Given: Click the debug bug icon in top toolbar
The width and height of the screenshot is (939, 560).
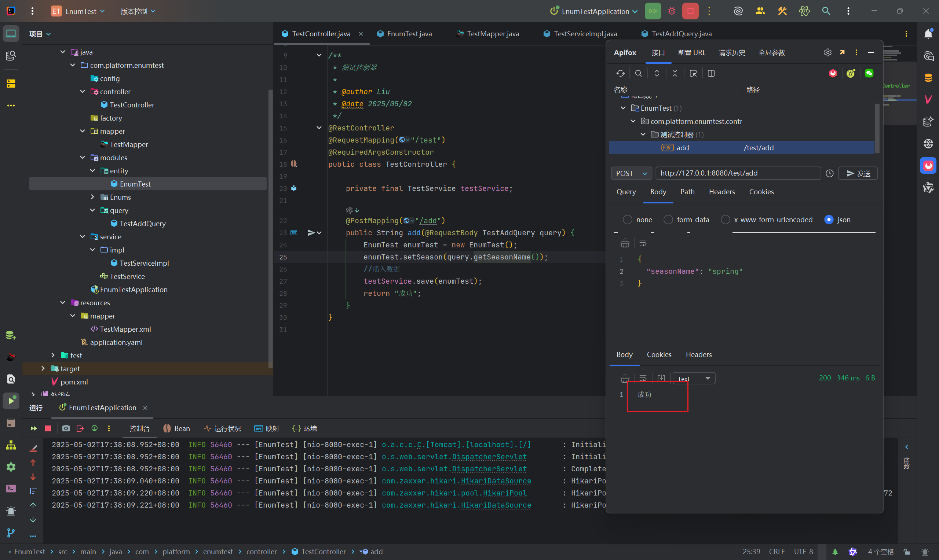Looking at the screenshot, I should pos(672,11).
